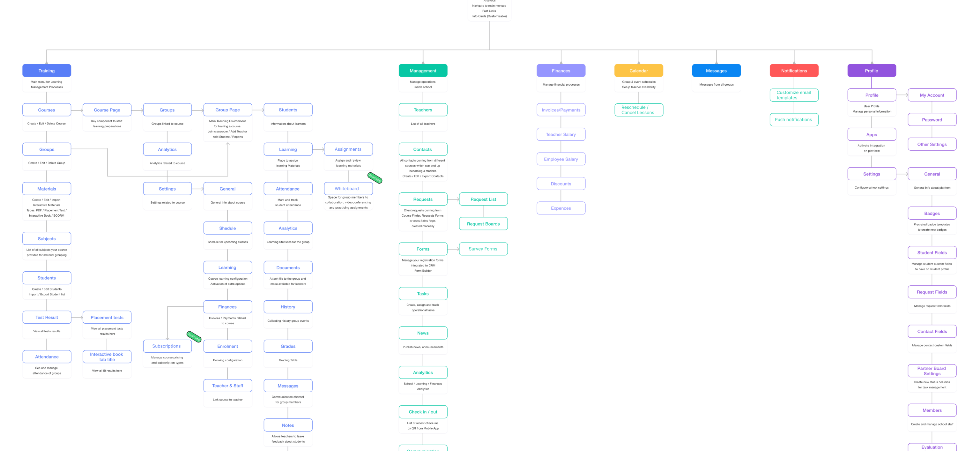Click the Whiteboard node
The height and width of the screenshot is (451, 980).
pyautogui.click(x=348, y=188)
